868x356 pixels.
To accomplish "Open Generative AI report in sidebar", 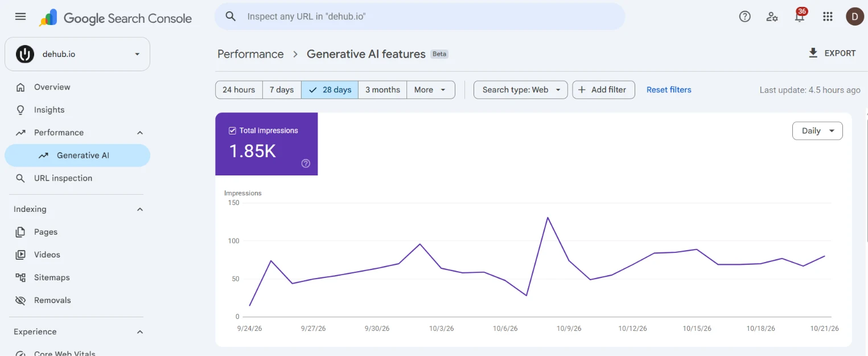I will pos(77,156).
